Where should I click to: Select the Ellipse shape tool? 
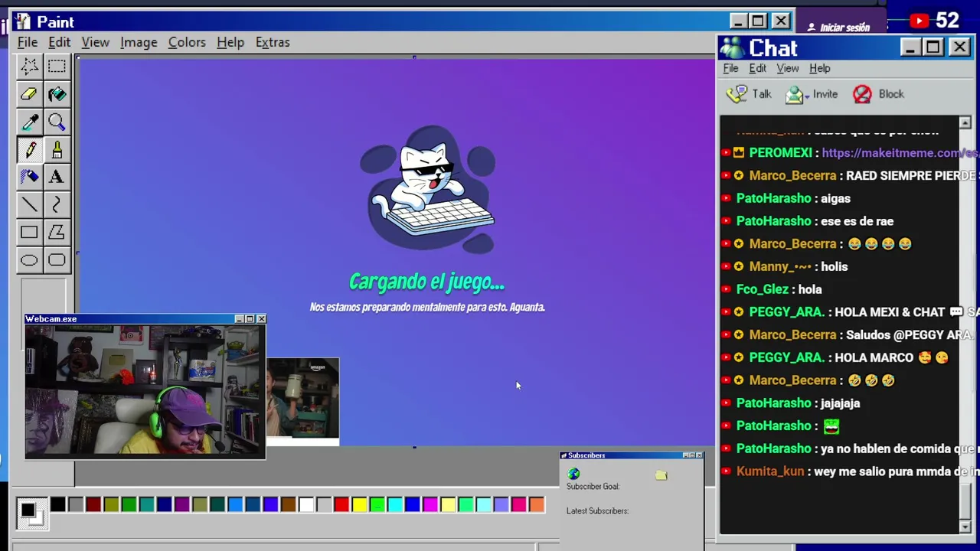pos(29,260)
